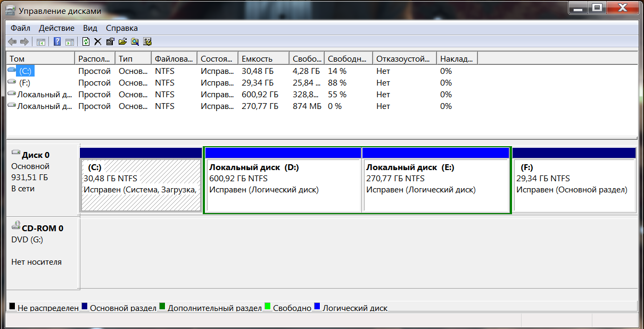Open the Вид menu

(90, 28)
